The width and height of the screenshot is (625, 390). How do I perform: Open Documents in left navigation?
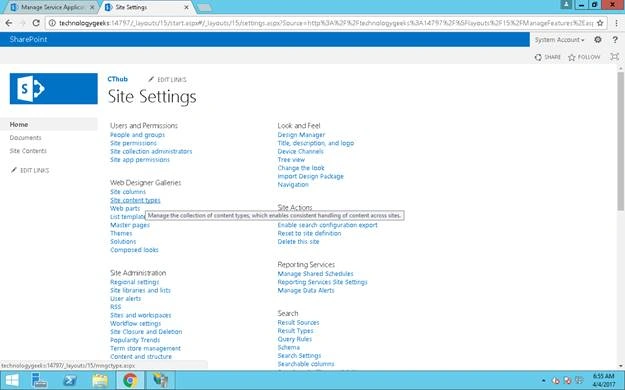click(26, 138)
